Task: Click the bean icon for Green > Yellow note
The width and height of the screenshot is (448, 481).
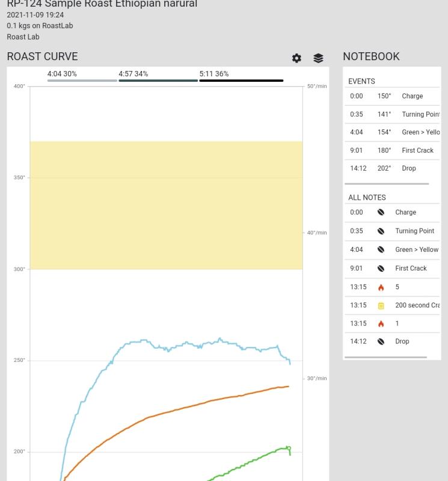Action: click(x=381, y=250)
